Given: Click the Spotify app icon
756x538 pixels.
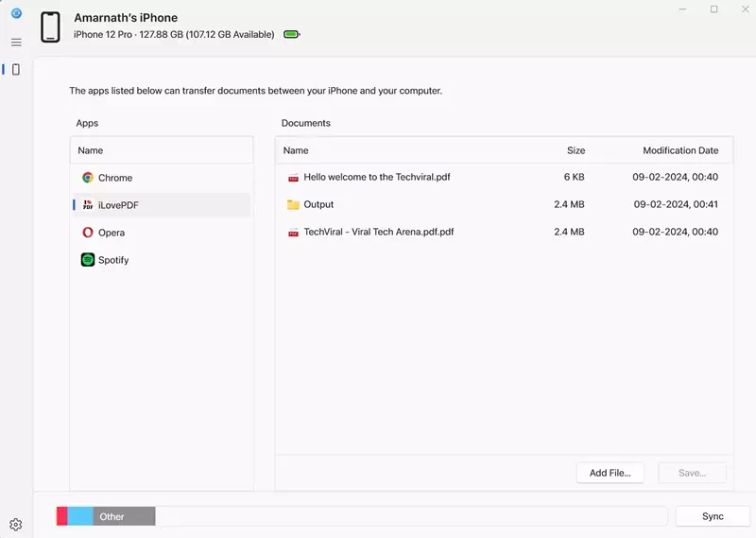Looking at the screenshot, I should point(88,260).
